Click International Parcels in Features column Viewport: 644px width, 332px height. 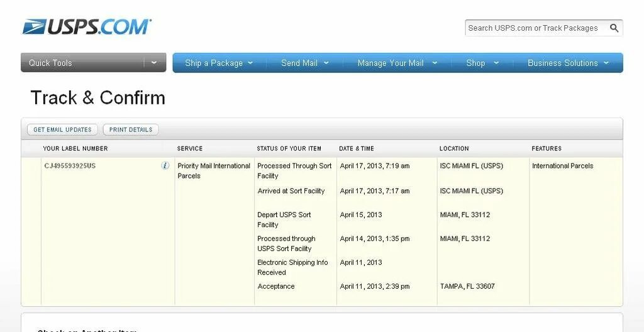pyautogui.click(x=563, y=166)
